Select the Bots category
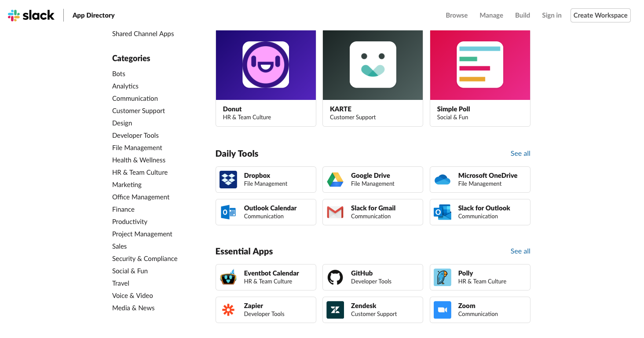This screenshot has width=644, height=338. coord(119,74)
